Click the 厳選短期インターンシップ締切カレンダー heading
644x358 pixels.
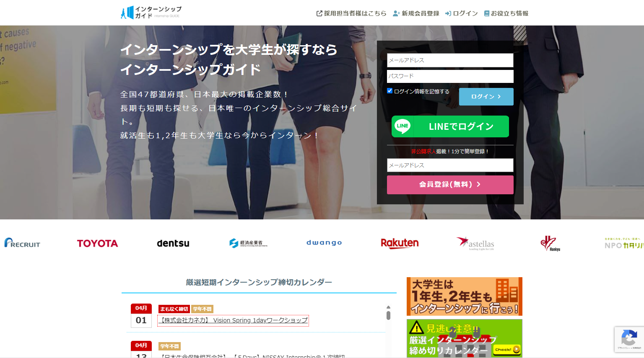(259, 282)
